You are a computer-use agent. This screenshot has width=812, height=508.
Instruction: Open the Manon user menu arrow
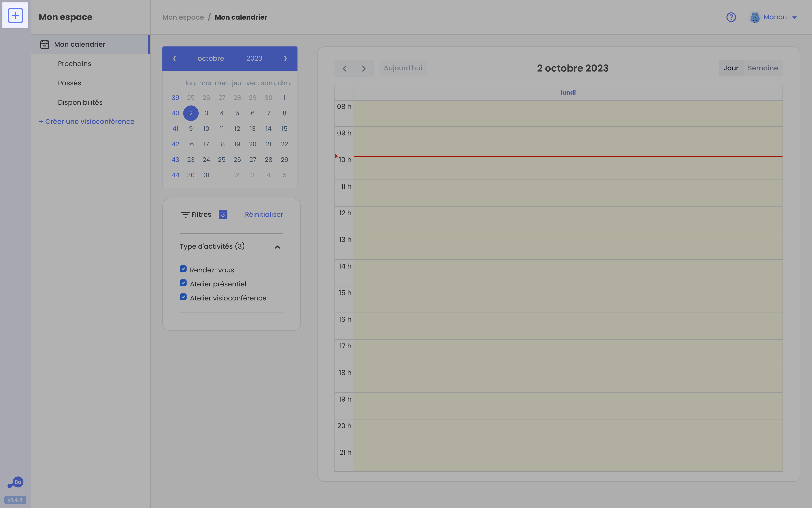tap(795, 17)
